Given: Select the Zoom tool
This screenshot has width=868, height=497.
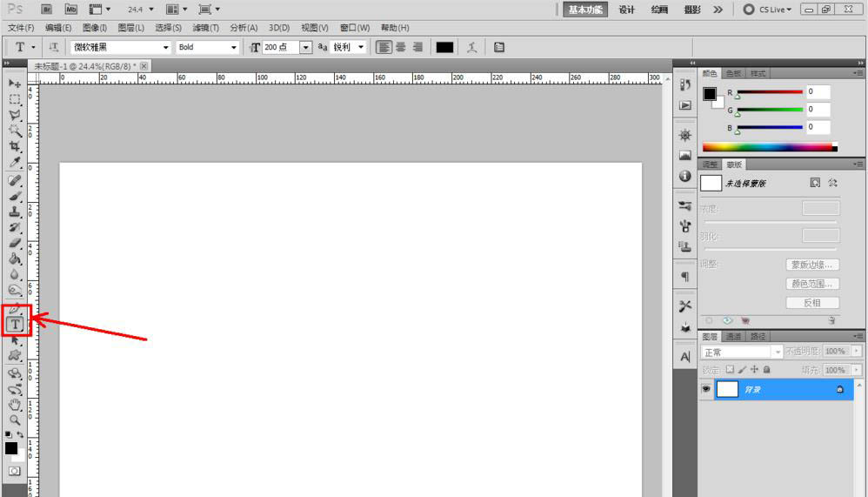Looking at the screenshot, I should [15, 420].
